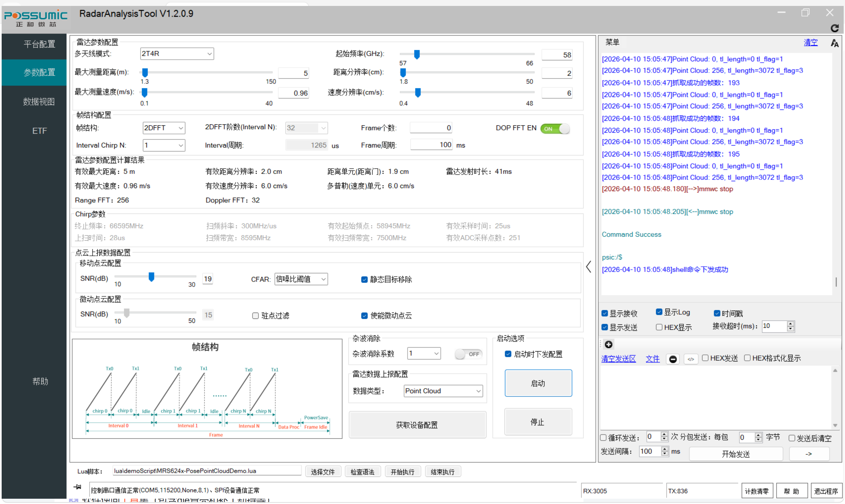This screenshot has height=504, width=845.
Task: Click the plus icon above the send area
Action: [609, 344]
